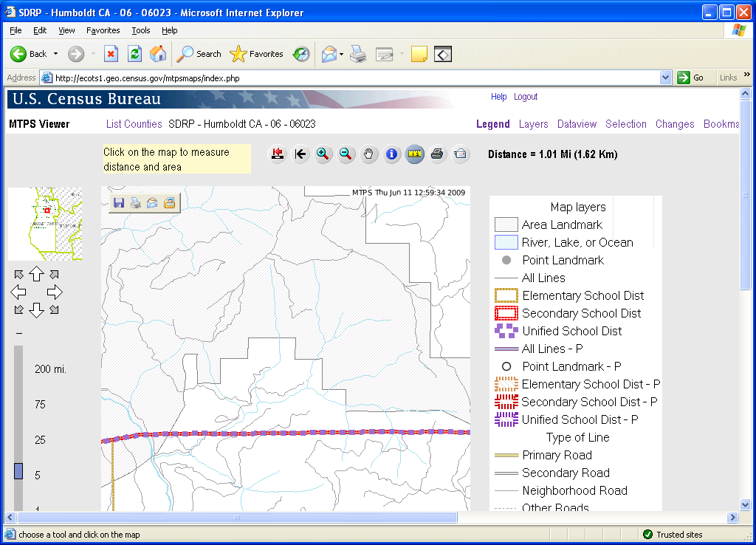Screen dimensions: 756x545
Task: Click the county overview map thumbnail
Action: click(45, 224)
